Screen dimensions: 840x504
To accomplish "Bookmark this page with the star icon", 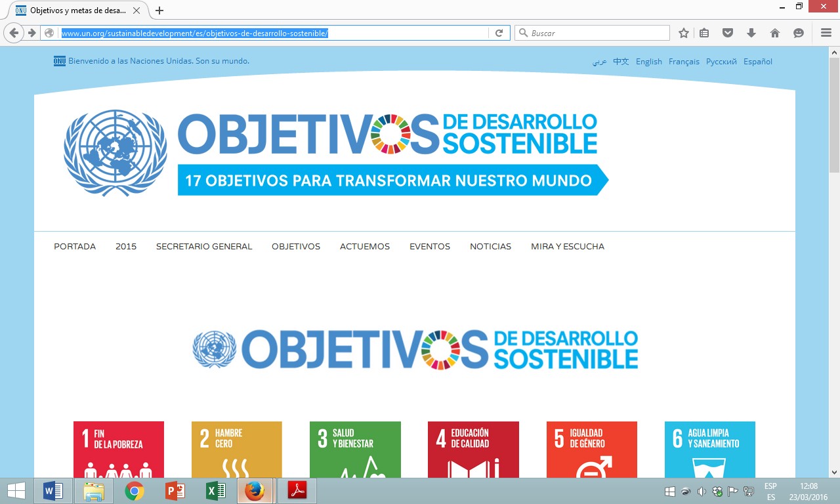I will point(684,33).
